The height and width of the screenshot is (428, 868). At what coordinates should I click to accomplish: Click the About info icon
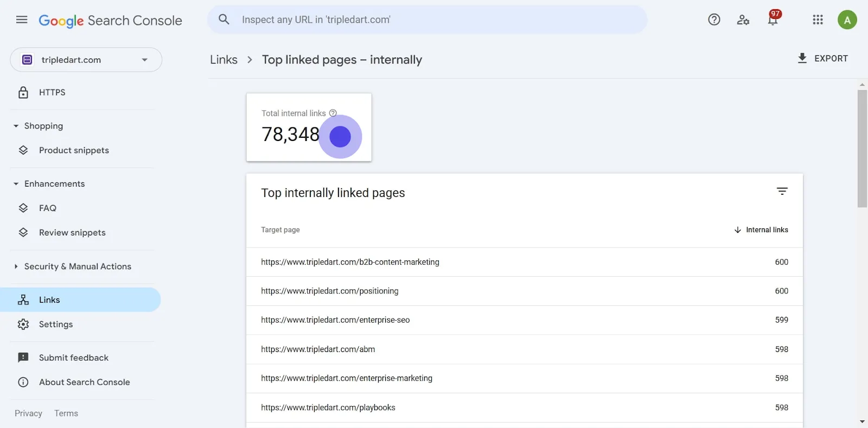[23, 382]
